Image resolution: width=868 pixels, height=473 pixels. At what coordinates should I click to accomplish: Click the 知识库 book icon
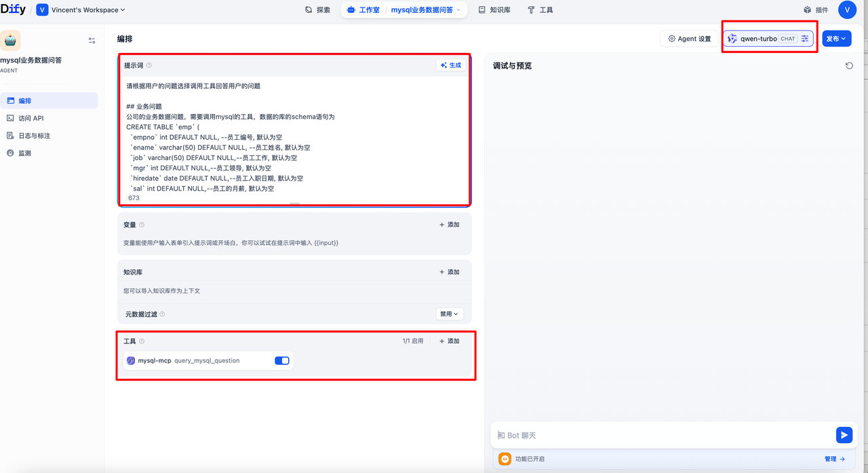(481, 10)
